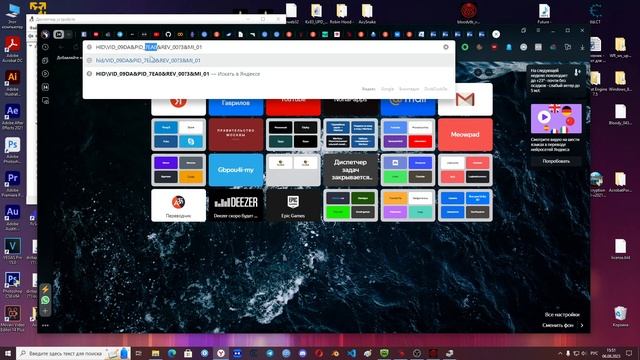
Task: Open the notification center in taskbar
Action: coord(629,353)
